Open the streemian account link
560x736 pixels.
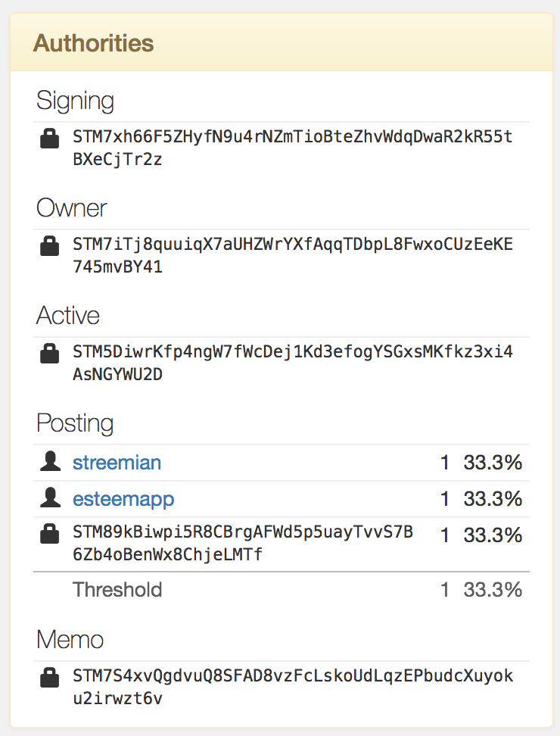coord(117,462)
